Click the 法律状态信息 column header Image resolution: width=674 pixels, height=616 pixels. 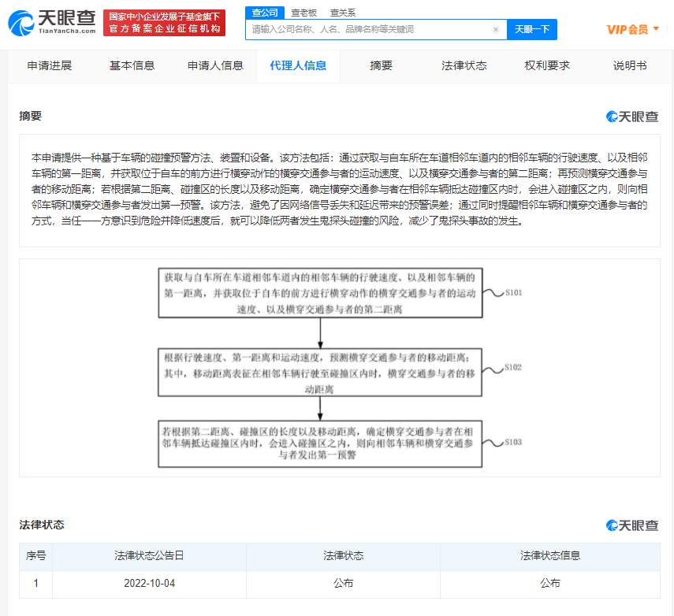pos(550,556)
